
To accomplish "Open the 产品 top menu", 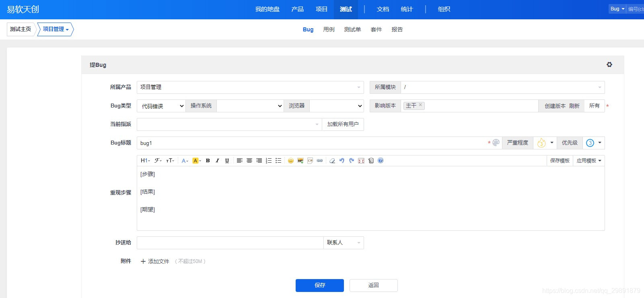I will coord(298,9).
